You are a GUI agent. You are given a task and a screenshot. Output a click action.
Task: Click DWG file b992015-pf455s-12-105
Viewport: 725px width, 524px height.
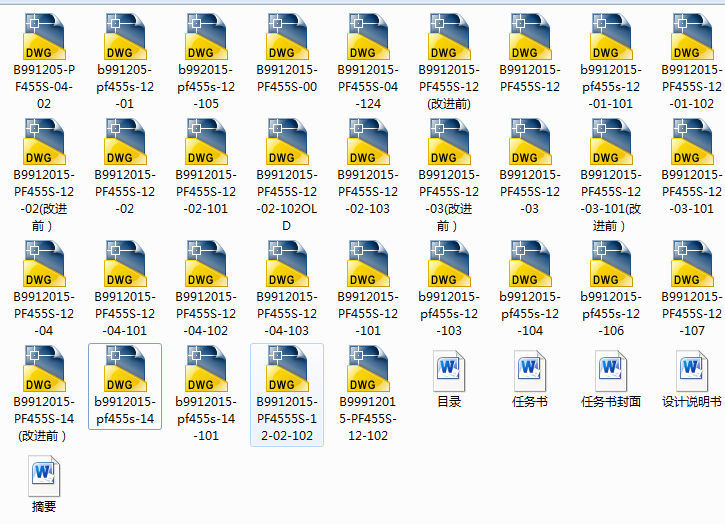point(206,61)
